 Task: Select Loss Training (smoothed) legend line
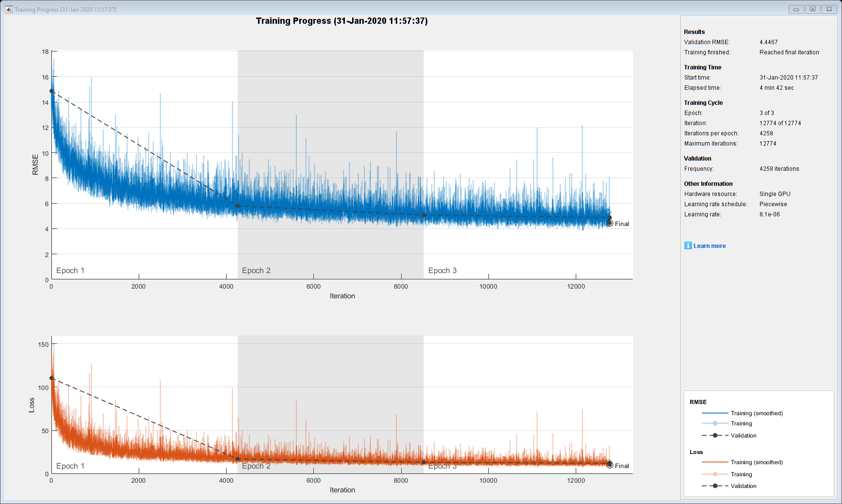tap(715, 462)
